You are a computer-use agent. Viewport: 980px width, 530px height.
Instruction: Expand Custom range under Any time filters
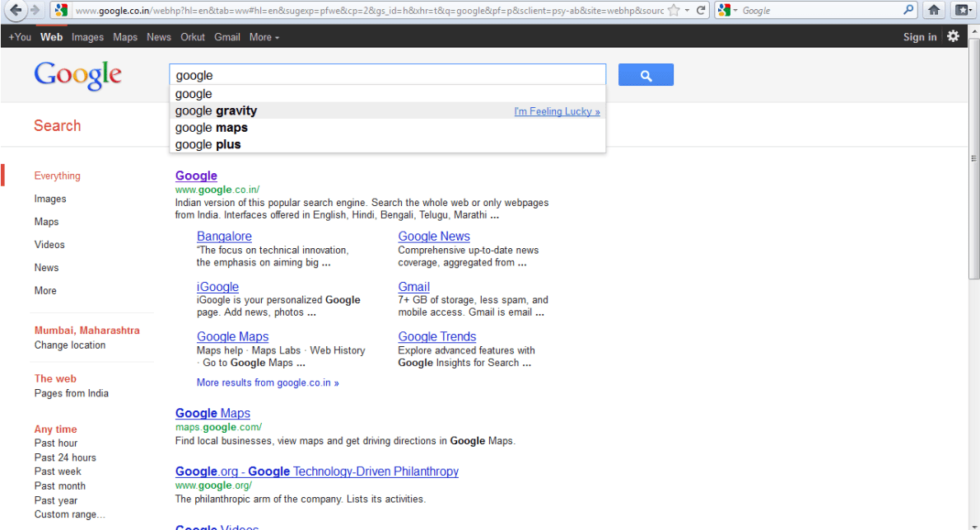pos(70,514)
